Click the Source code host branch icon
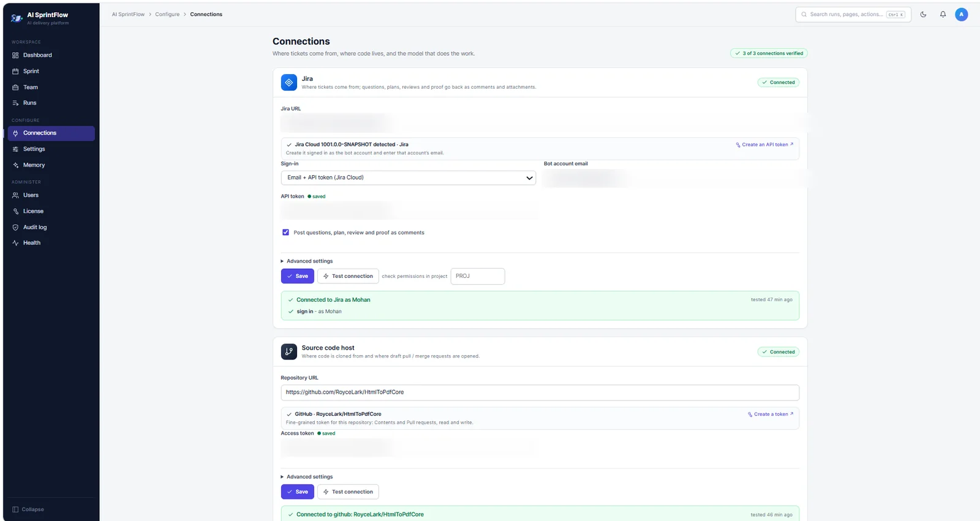 coord(289,351)
